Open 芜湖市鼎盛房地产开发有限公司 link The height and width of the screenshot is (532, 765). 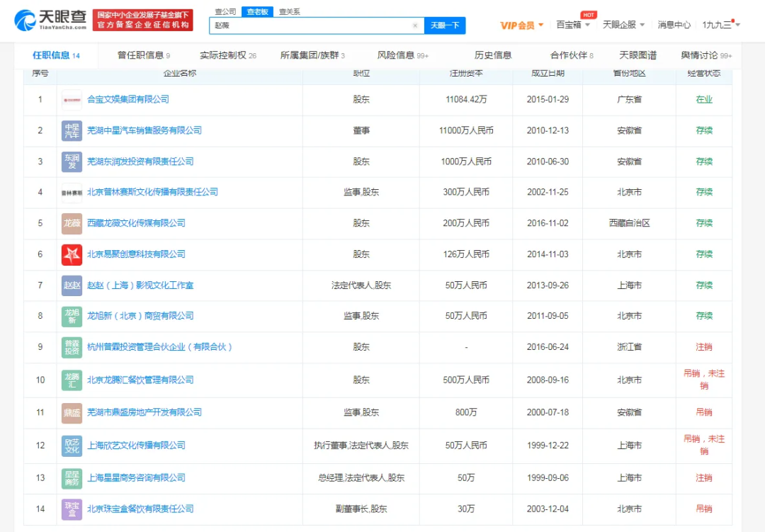pyautogui.click(x=144, y=412)
